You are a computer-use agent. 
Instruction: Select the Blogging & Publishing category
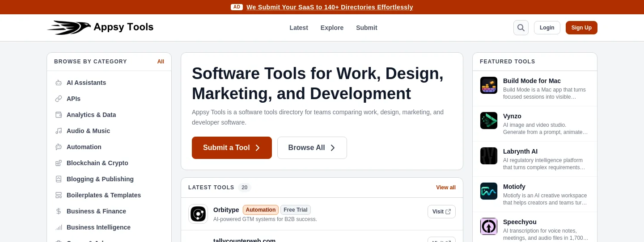(100, 179)
